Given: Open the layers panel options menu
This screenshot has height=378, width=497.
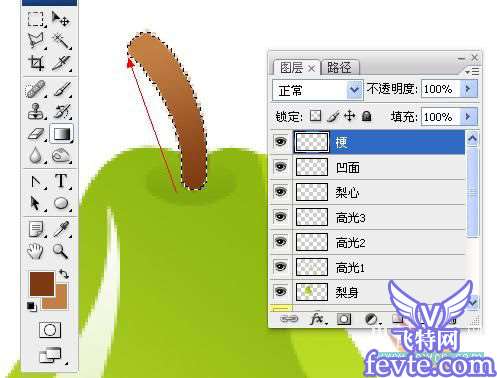Looking at the screenshot, I should (x=472, y=71).
